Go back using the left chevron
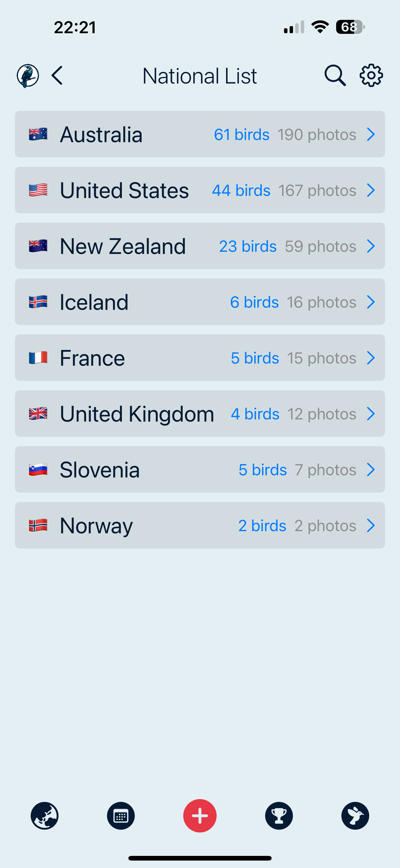Viewport: 400px width, 868px height. [x=57, y=75]
